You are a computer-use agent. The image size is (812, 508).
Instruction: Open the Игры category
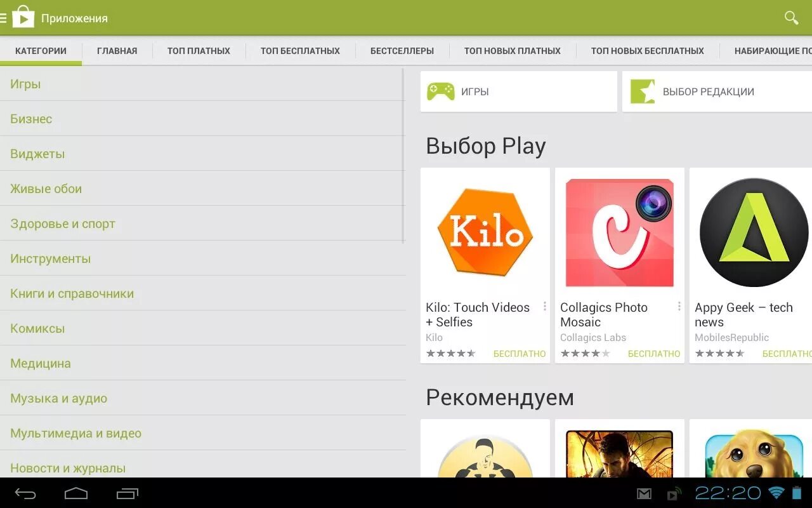point(202,84)
